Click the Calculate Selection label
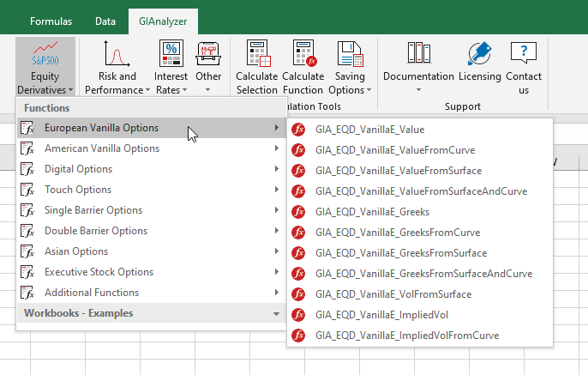Viewport: 588px width, 375px height. [x=257, y=83]
